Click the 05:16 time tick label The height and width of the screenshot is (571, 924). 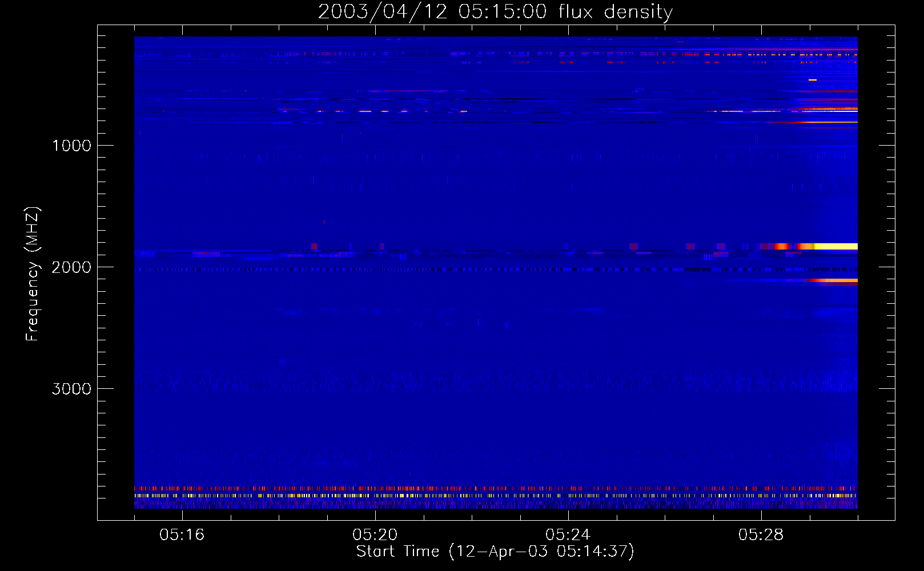click(182, 534)
